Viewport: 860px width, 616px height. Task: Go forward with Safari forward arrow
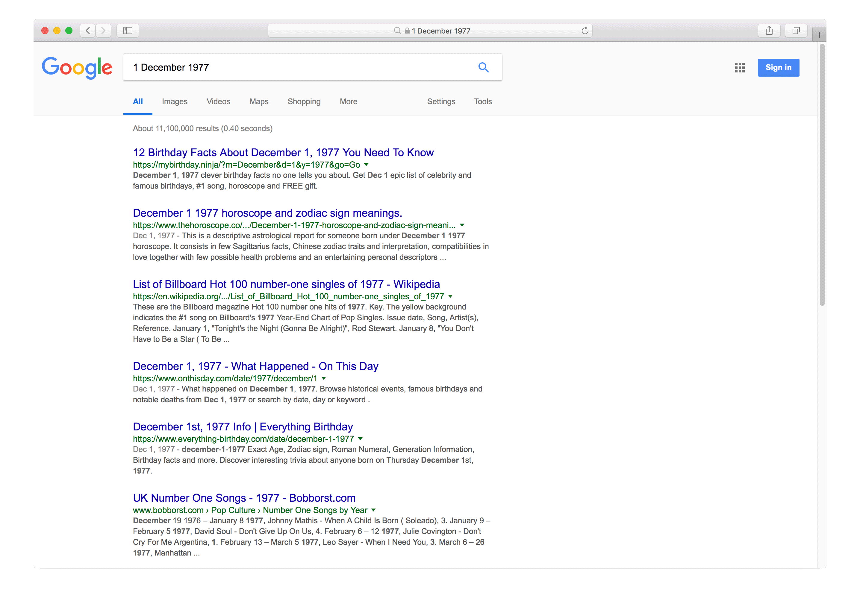coord(103,30)
